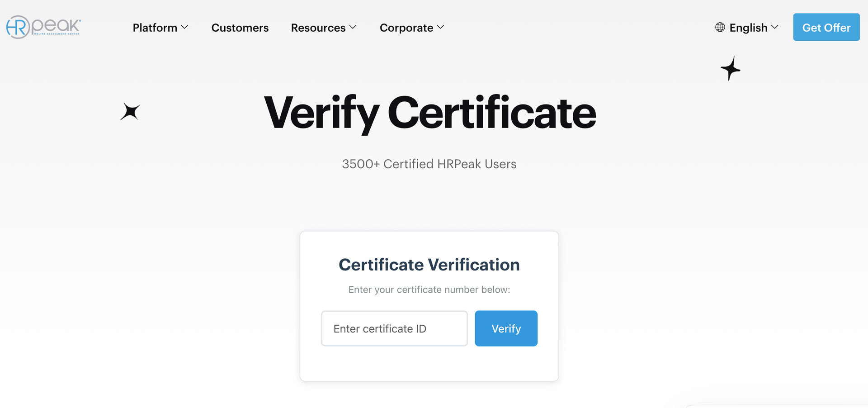This screenshot has width=868, height=408.
Task: Select the Corporate menu label
Action: (406, 28)
